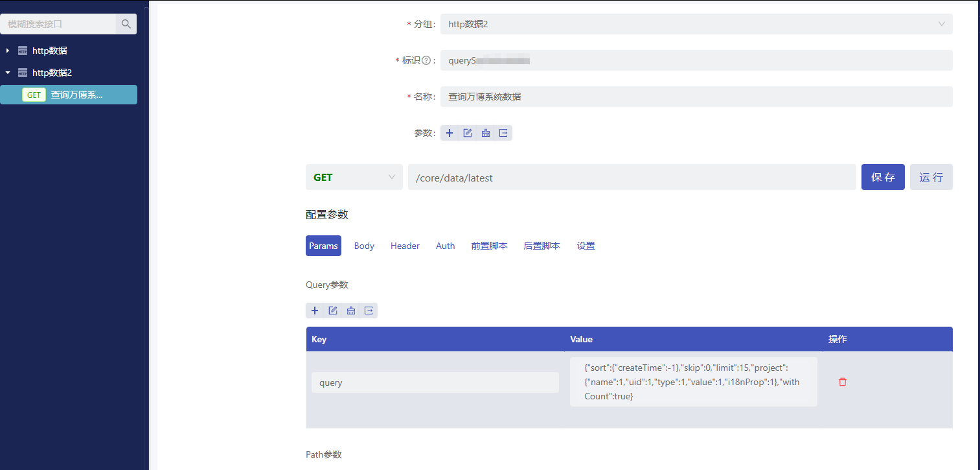
Task: Switch to the Body tab
Action: (363, 246)
